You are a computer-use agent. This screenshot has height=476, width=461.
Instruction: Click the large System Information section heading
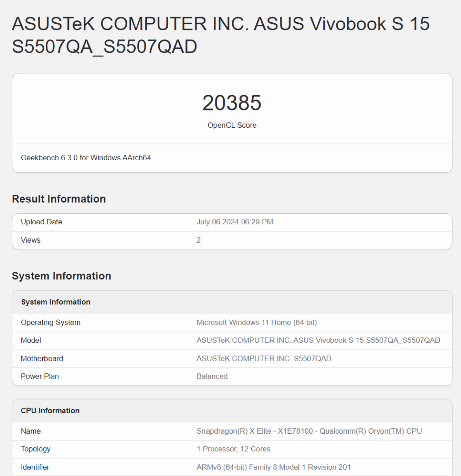click(61, 276)
